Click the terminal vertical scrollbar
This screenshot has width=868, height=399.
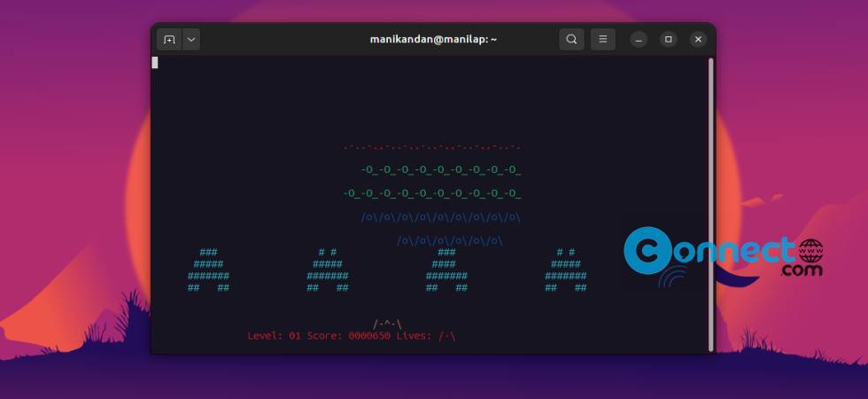710,204
